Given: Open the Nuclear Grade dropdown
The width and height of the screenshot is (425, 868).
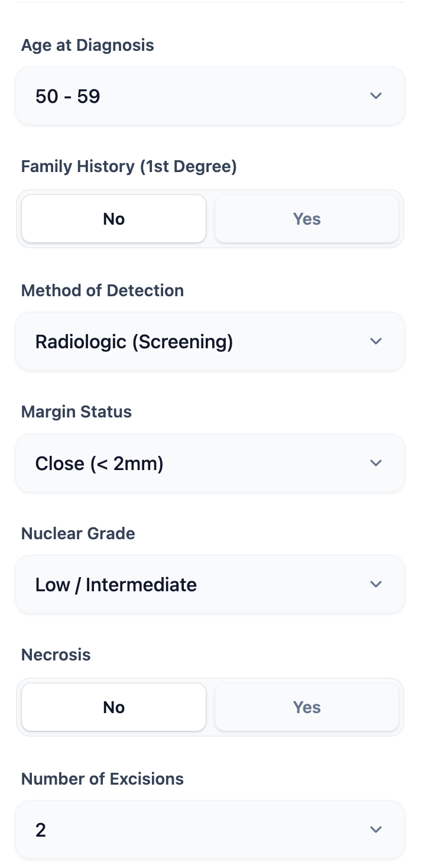Looking at the screenshot, I should 210,584.
